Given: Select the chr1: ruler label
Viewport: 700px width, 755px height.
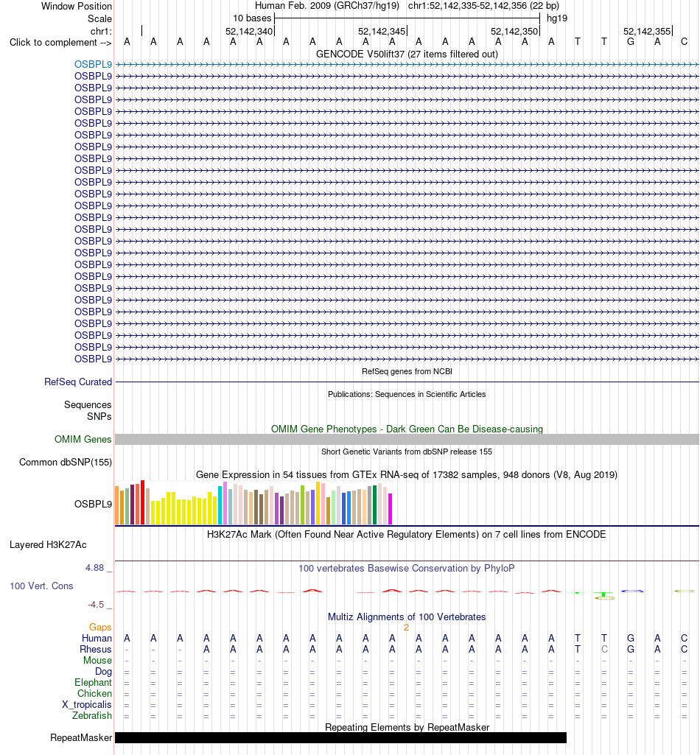Looking at the screenshot, I should (101, 31).
